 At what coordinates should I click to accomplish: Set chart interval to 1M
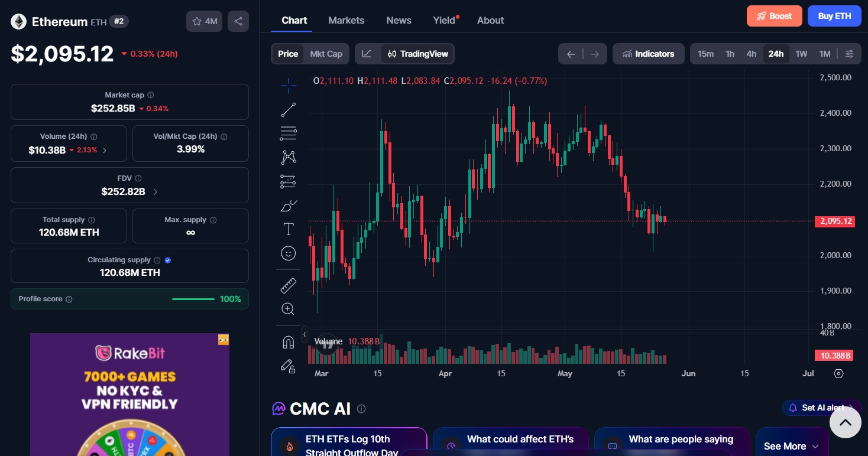pyautogui.click(x=825, y=54)
